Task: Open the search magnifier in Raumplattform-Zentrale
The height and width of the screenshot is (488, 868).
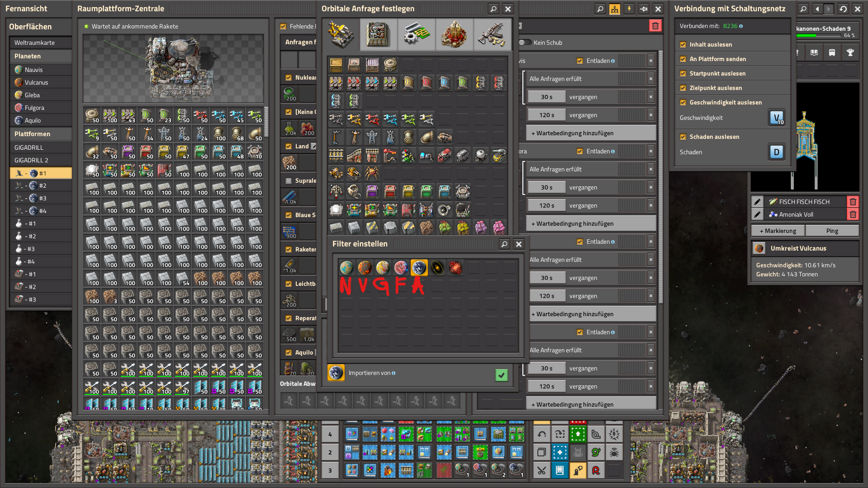Action: (x=600, y=9)
